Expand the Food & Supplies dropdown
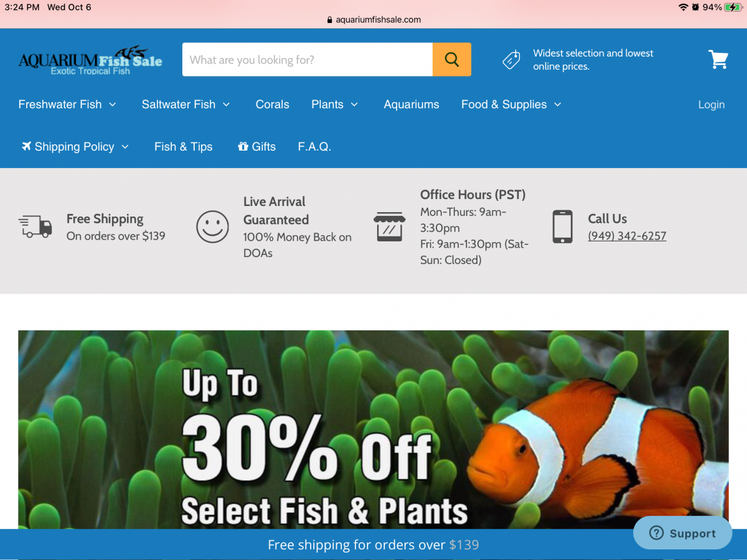Screen dimensions: 747x560 (512, 105)
